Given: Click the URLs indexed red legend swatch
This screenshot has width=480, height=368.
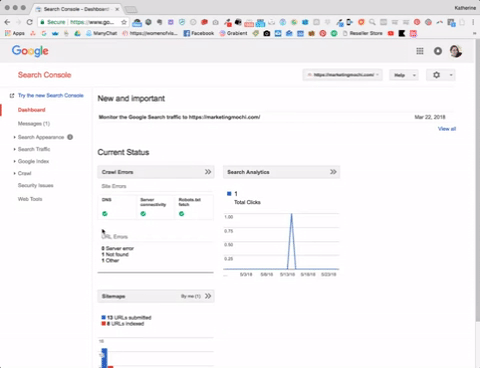Looking at the screenshot, I should 103,323.
